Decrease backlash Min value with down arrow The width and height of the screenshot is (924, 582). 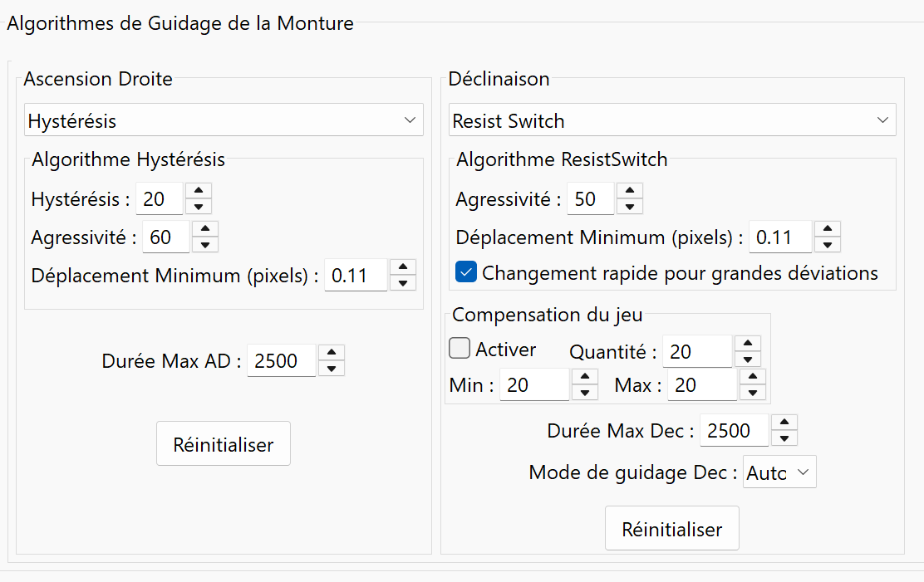[x=585, y=393]
